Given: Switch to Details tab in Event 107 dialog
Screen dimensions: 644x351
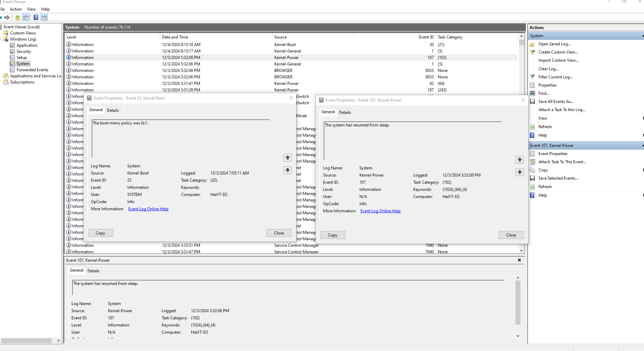Looking at the screenshot, I should click(x=345, y=112).
